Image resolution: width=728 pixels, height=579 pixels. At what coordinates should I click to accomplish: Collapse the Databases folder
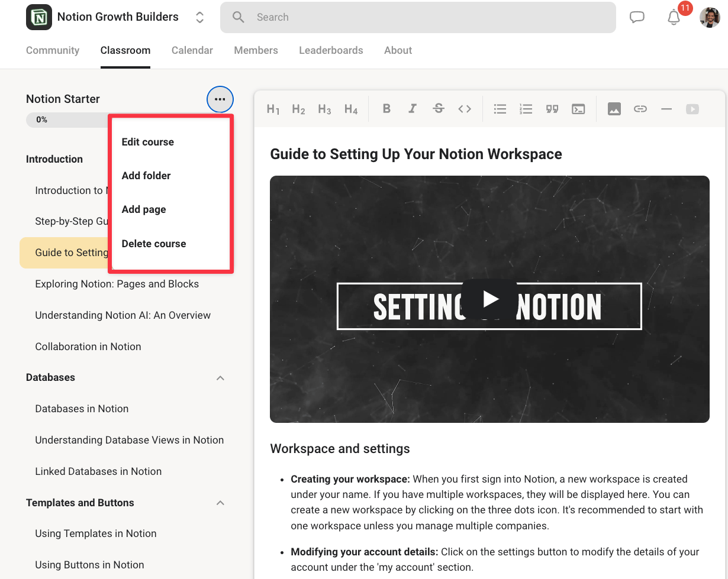click(220, 377)
